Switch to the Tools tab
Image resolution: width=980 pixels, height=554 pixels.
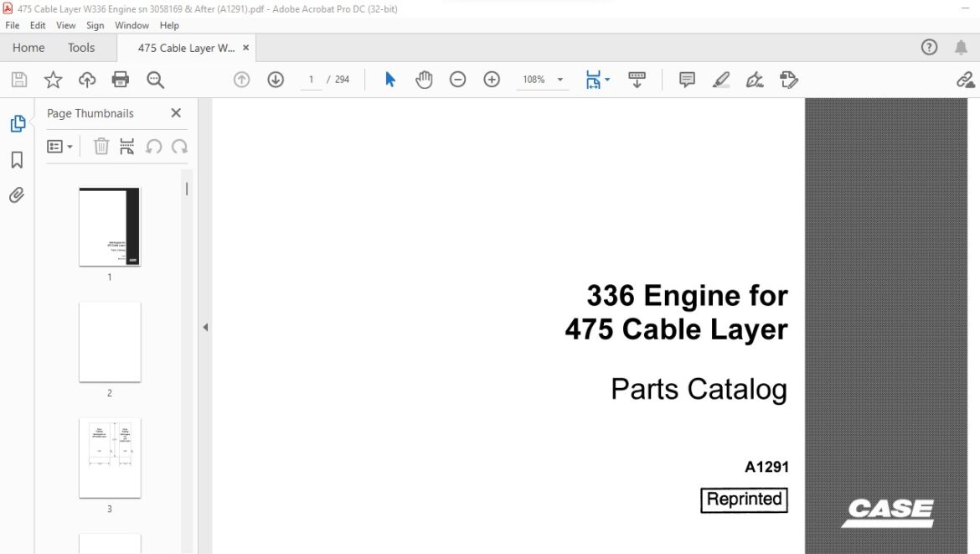click(81, 48)
